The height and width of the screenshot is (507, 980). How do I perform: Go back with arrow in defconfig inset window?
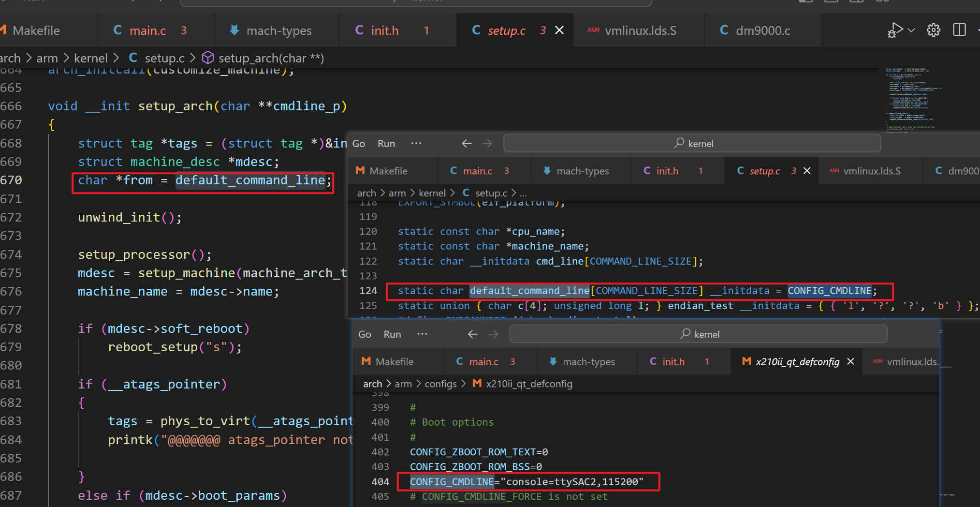click(x=473, y=334)
